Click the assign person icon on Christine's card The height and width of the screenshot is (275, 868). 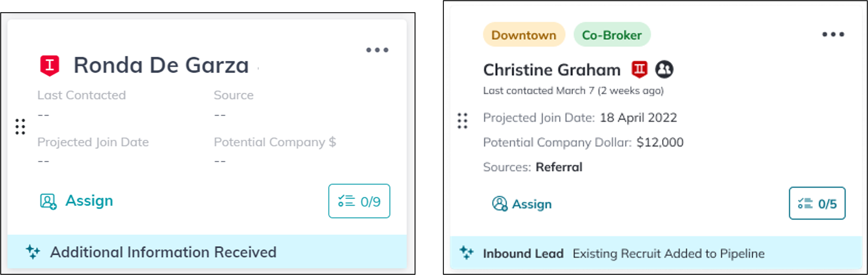(499, 204)
